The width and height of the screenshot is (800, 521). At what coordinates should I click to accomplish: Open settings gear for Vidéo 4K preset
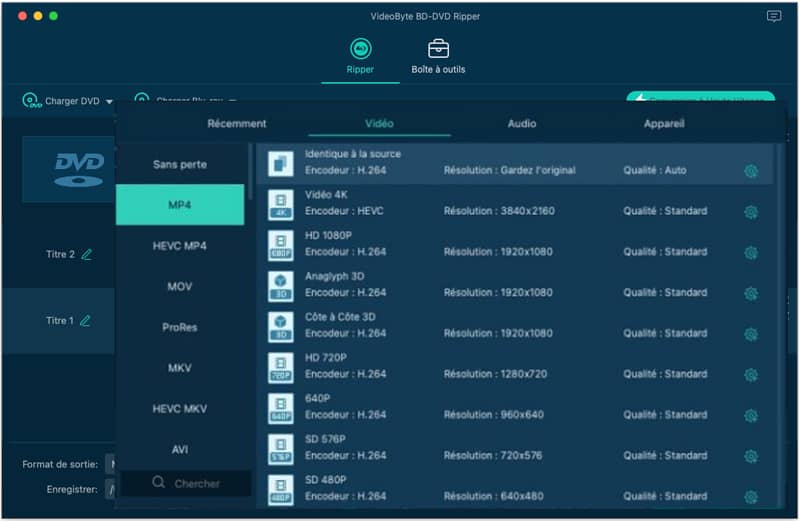tap(751, 212)
